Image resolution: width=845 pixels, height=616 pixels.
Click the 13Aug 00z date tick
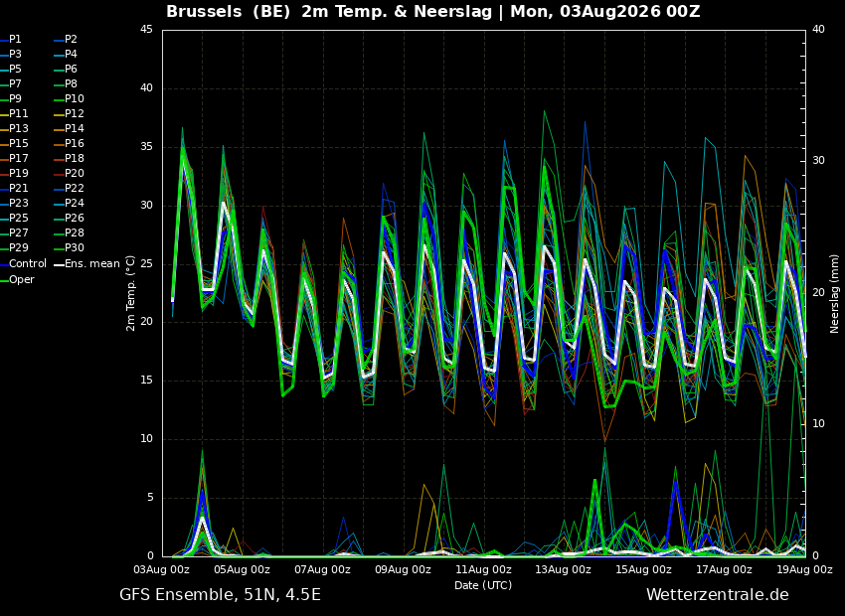pyautogui.click(x=564, y=569)
